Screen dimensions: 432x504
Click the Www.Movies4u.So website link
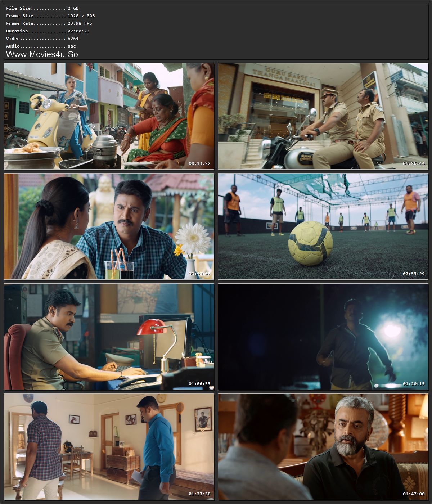(43, 54)
